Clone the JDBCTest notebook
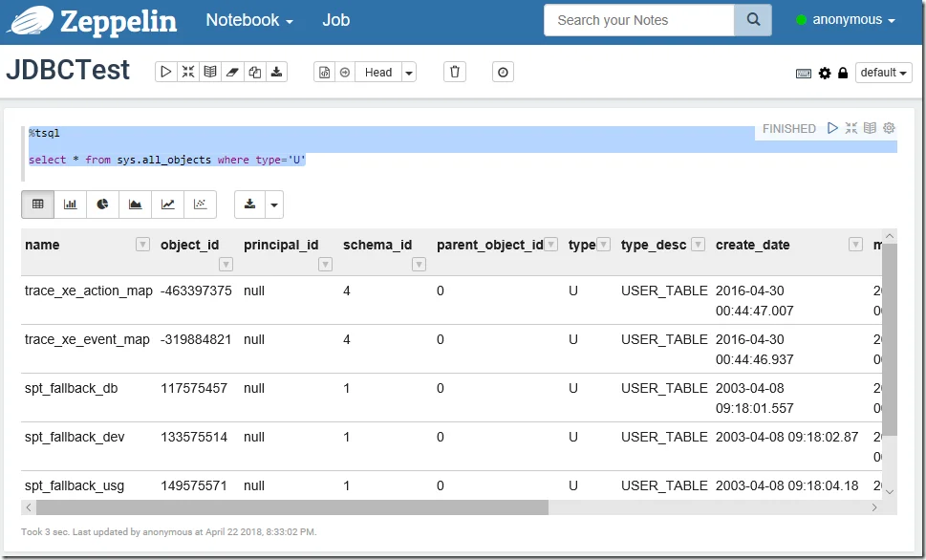Image resolution: width=926 pixels, height=560 pixels. pos(253,71)
